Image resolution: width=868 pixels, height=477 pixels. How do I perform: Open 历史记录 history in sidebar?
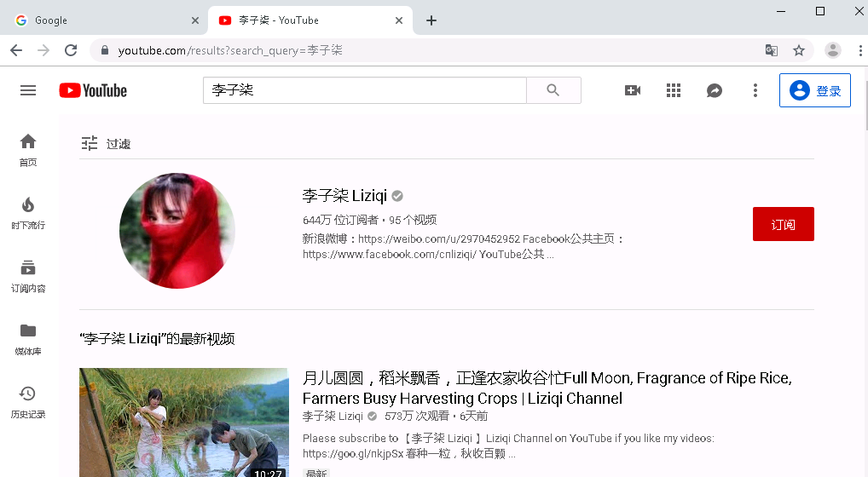pos(27,402)
